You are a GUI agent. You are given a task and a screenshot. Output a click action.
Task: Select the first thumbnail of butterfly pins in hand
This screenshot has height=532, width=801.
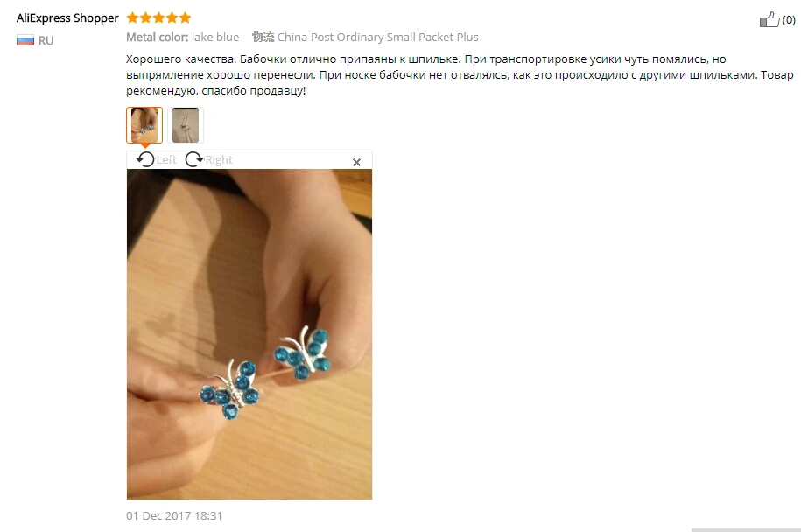coord(144,124)
